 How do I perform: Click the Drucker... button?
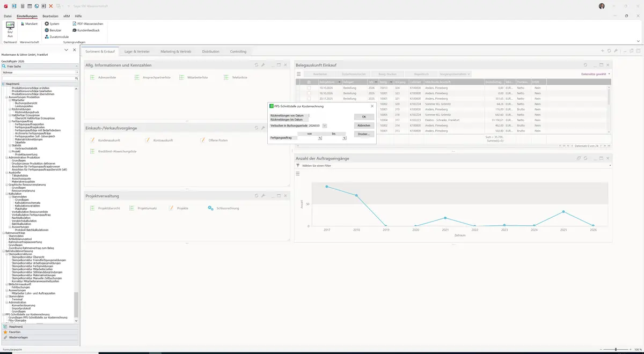click(x=364, y=134)
